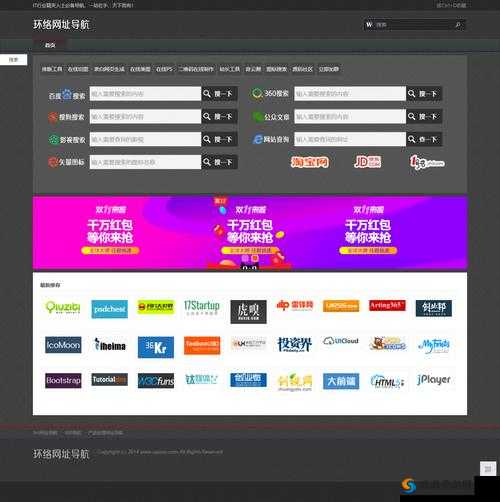Open the Taobao (淘宝网) logo link

coord(310,162)
